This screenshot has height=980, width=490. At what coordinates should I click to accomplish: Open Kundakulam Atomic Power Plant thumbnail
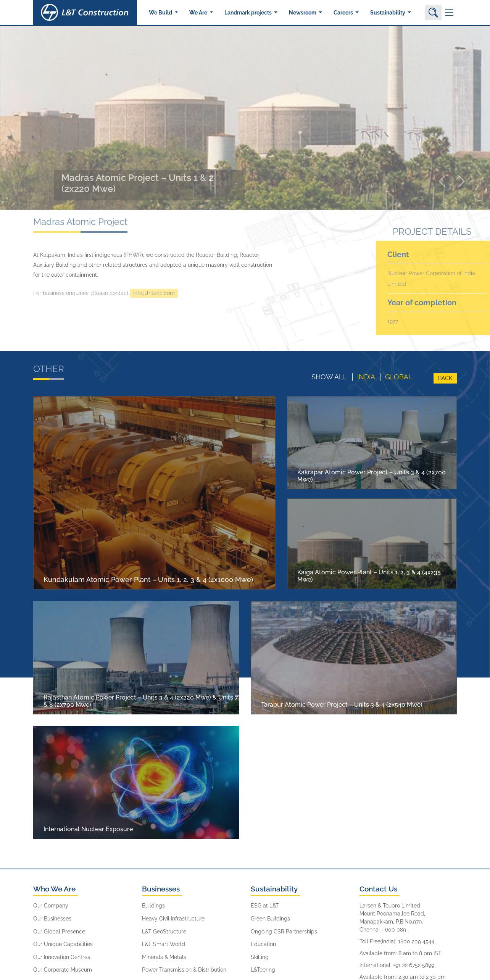154,493
